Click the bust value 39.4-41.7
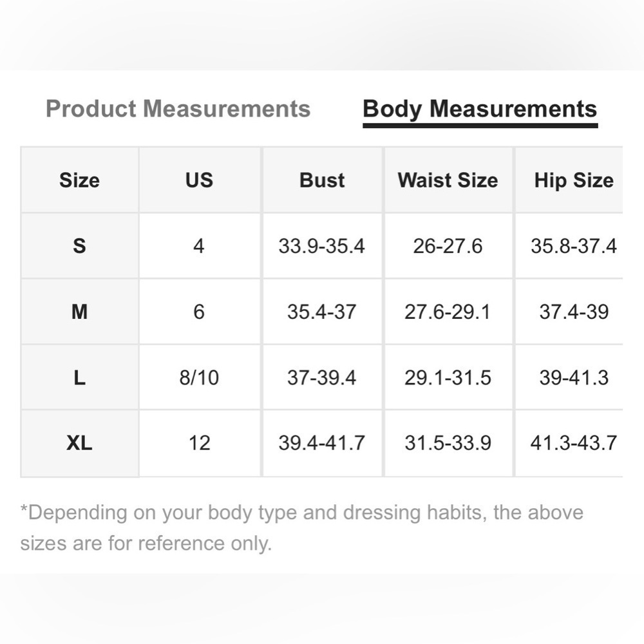The width and height of the screenshot is (644, 644). click(x=321, y=443)
